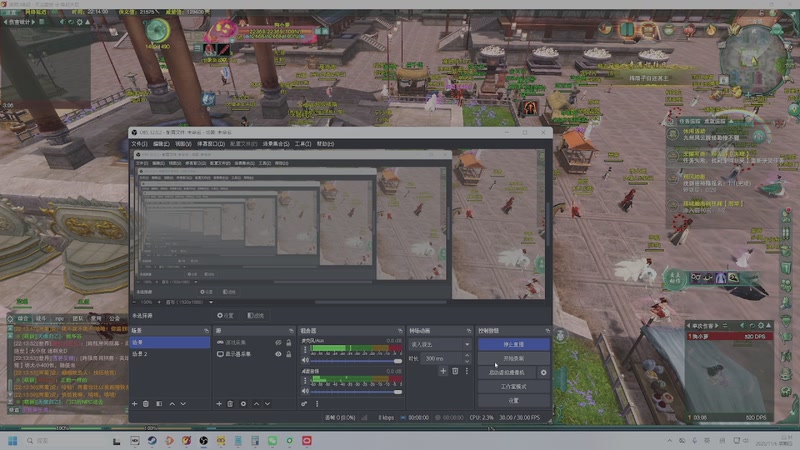Move scene down with arrow in Scenes panel
800x450 pixels.
pos(183,404)
